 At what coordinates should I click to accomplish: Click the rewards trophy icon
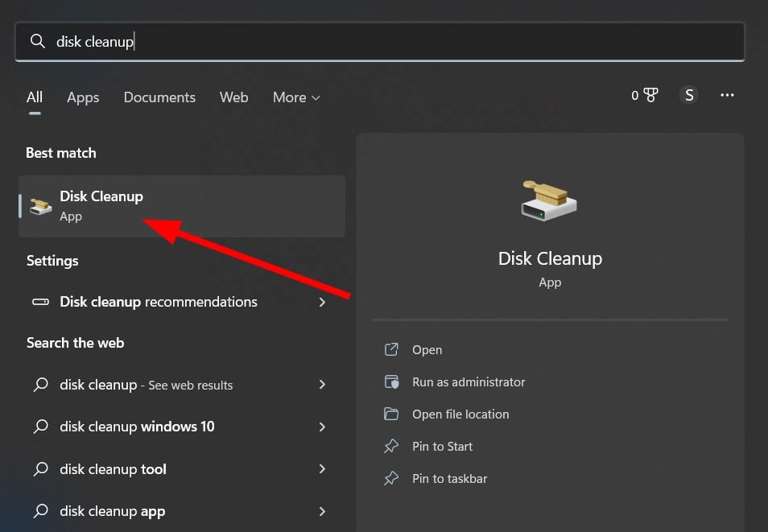[x=650, y=96]
